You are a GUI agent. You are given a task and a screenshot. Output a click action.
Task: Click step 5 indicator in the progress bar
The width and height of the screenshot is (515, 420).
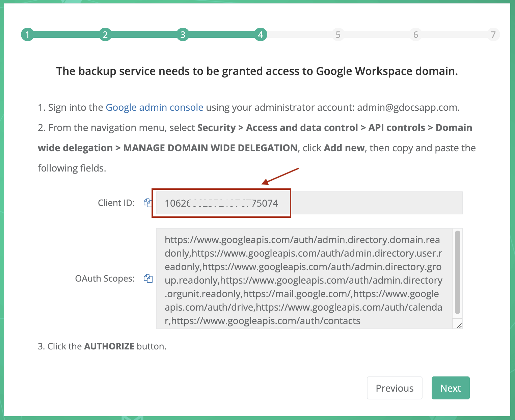(338, 34)
